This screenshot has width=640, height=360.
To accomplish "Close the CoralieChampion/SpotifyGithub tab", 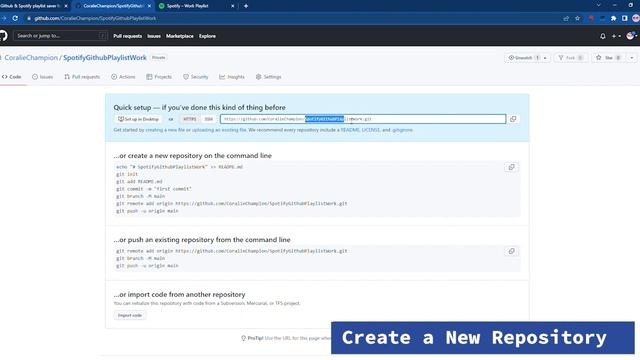I will (149, 6).
